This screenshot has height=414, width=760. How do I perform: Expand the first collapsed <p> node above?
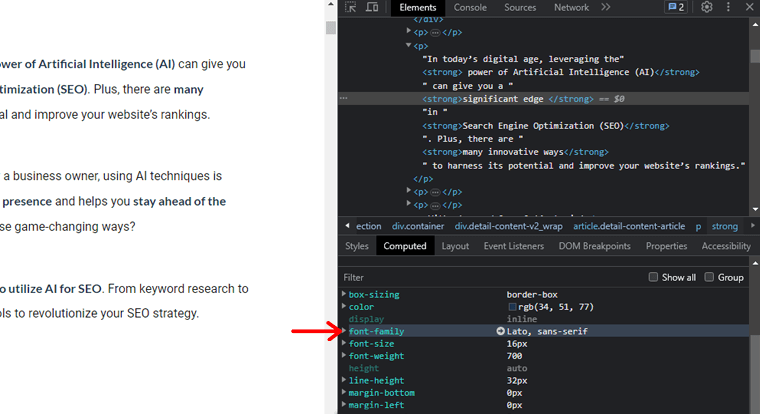[408, 32]
